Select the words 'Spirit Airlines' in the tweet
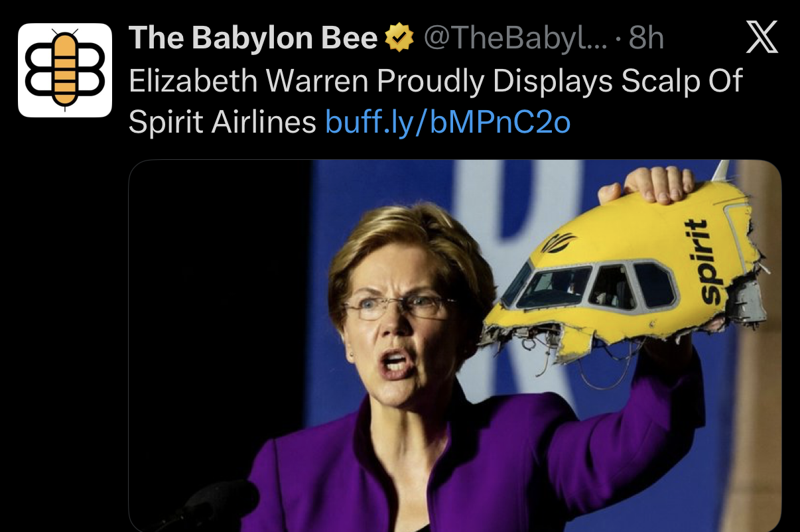This screenshot has height=532, width=800. pyautogui.click(x=222, y=121)
